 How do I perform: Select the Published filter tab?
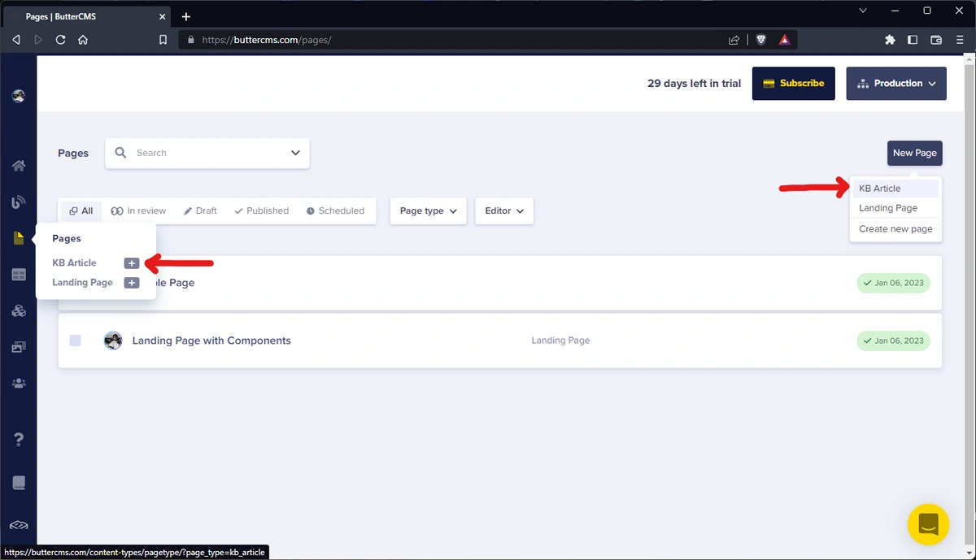261,211
